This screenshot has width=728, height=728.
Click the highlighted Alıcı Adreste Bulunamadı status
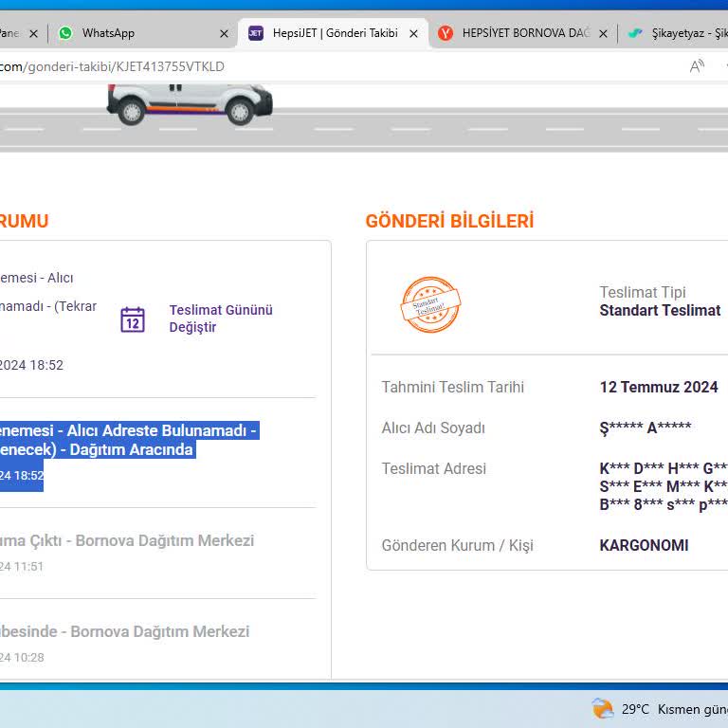[129, 440]
